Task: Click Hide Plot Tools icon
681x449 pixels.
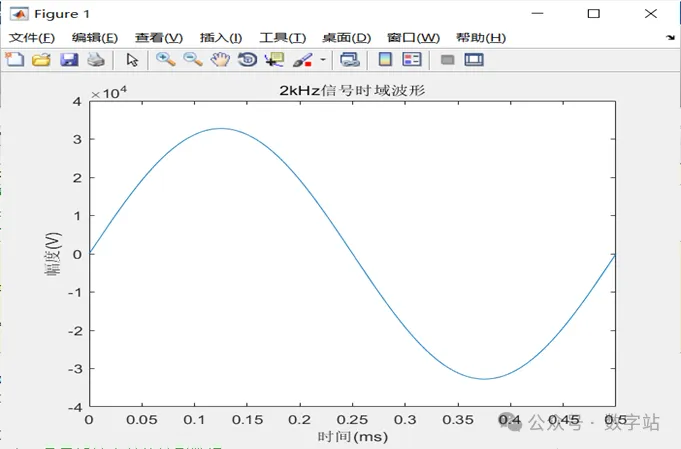Action: click(448, 59)
